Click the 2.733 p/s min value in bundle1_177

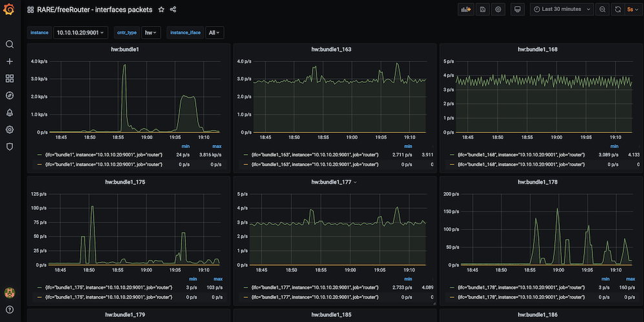coord(402,288)
